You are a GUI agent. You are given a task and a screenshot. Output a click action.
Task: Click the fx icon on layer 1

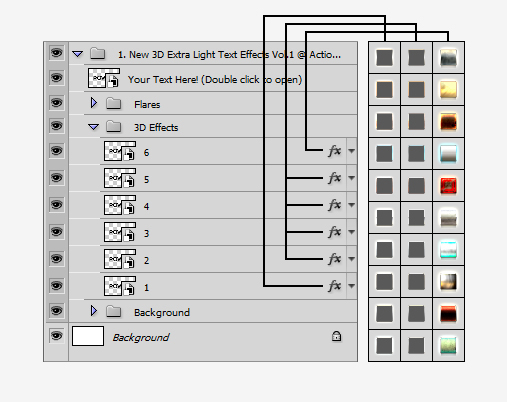point(335,286)
